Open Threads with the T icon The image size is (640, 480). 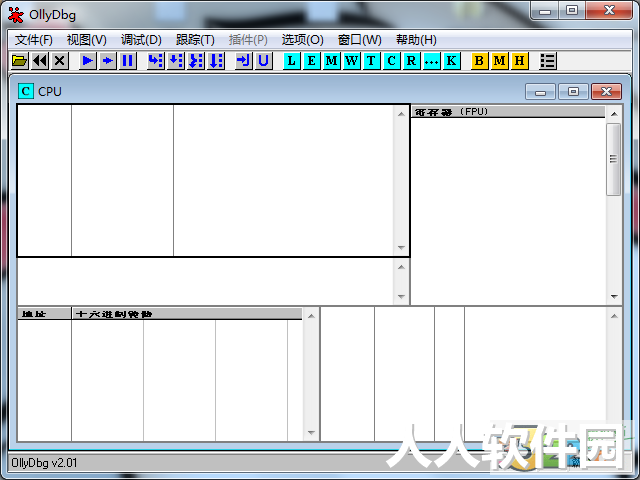point(371,61)
